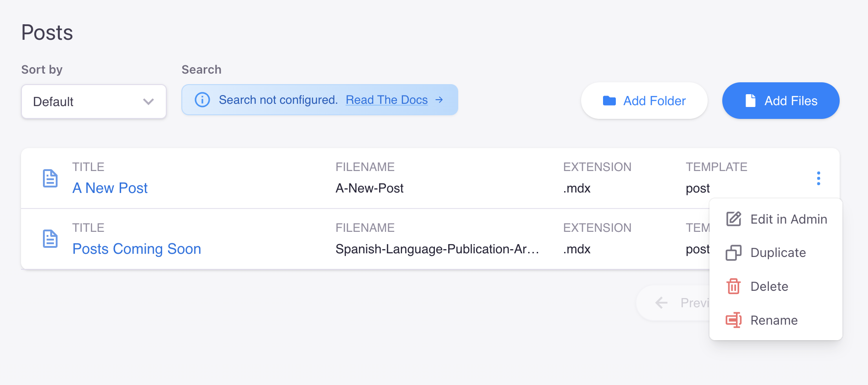Open the three-dot menu for A New Post
The width and height of the screenshot is (868, 385).
818,178
